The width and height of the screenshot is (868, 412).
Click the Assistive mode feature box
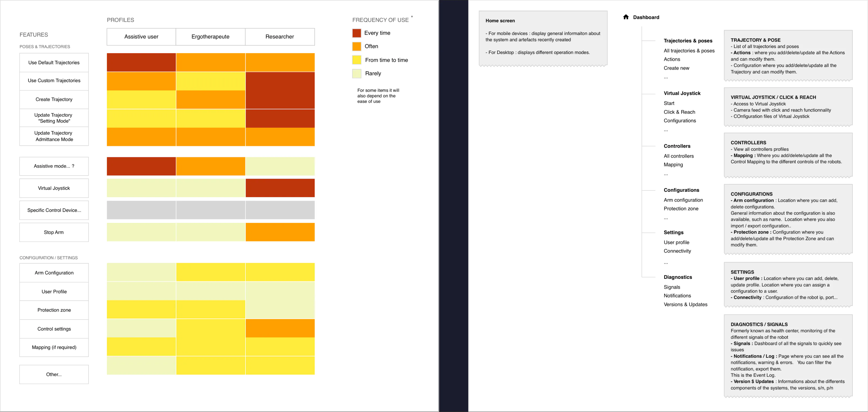click(x=54, y=166)
